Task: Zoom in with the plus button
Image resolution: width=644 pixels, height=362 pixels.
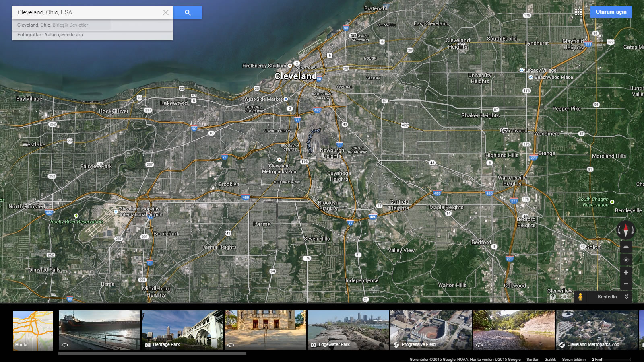Action: pyautogui.click(x=626, y=273)
